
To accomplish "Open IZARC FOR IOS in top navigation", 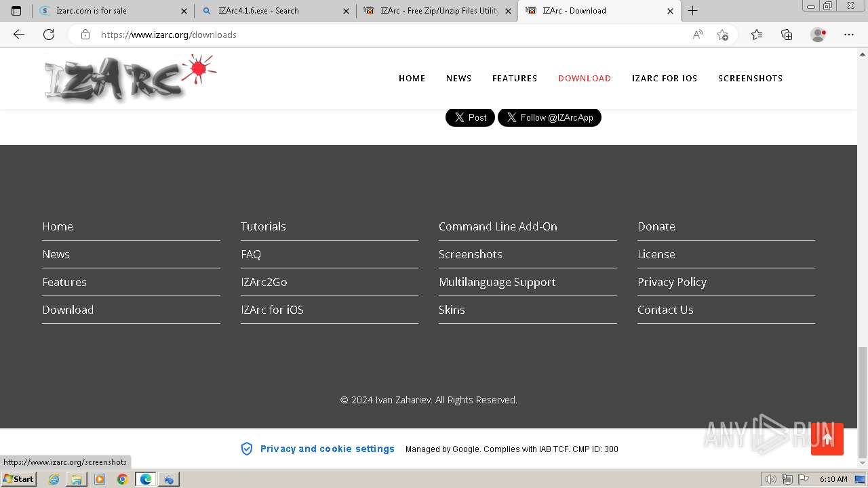I will 665,79.
